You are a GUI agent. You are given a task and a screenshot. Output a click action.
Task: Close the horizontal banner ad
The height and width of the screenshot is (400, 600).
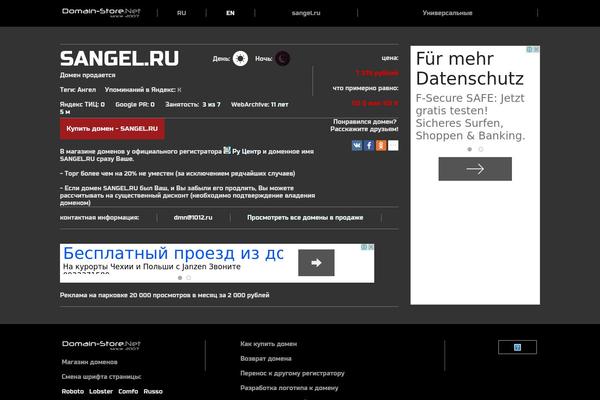click(x=371, y=247)
